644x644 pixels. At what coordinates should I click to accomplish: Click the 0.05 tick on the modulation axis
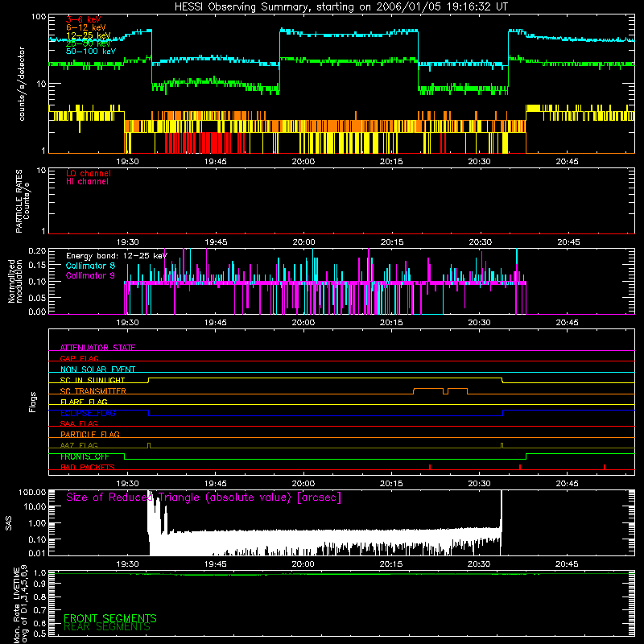point(37,297)
